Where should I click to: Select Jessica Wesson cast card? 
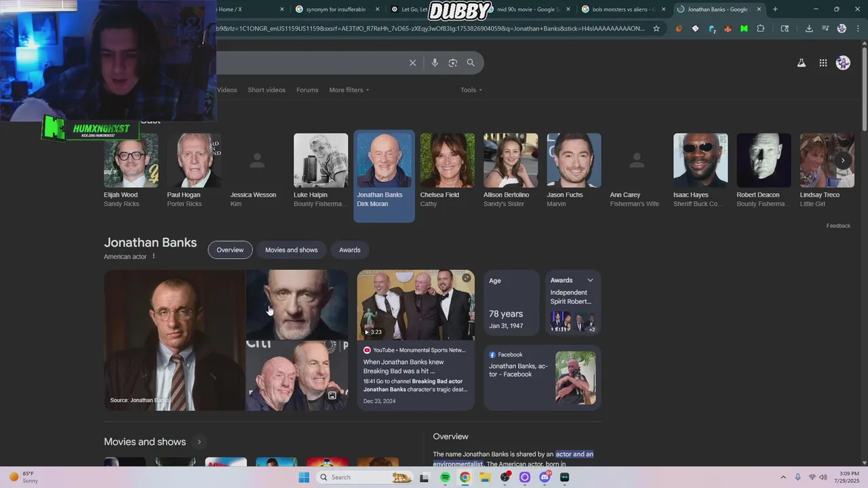257,171
